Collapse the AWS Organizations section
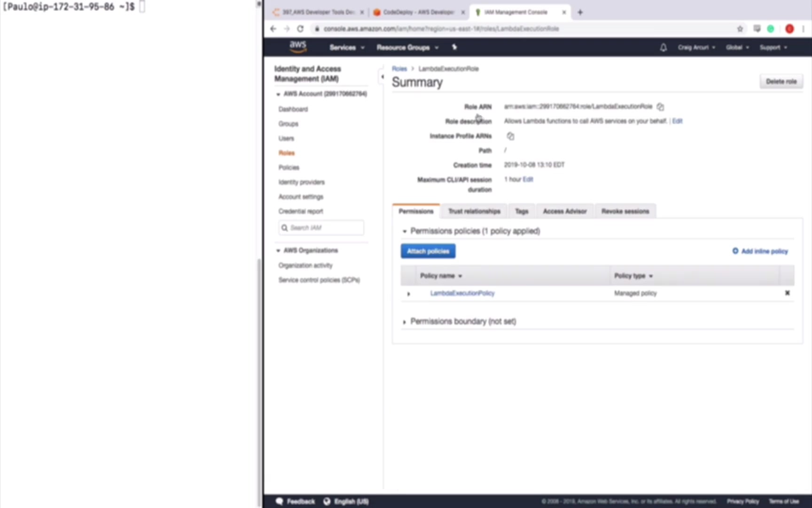 [278, 251]
